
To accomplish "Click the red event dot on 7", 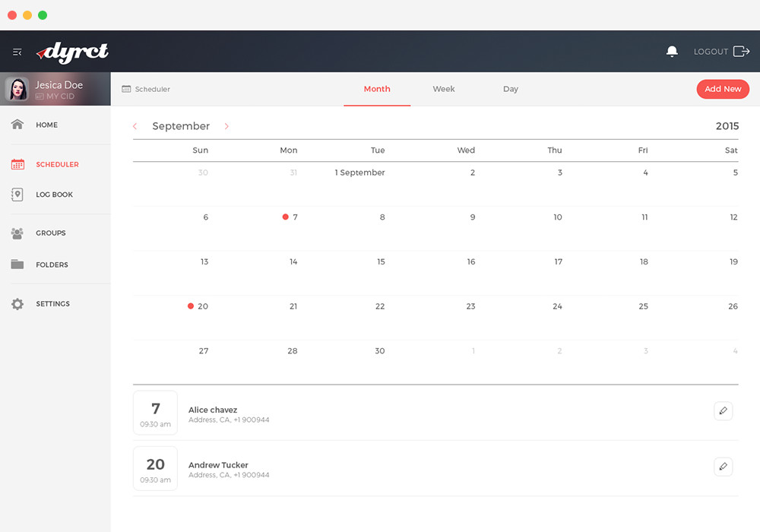I will point(286,217).
